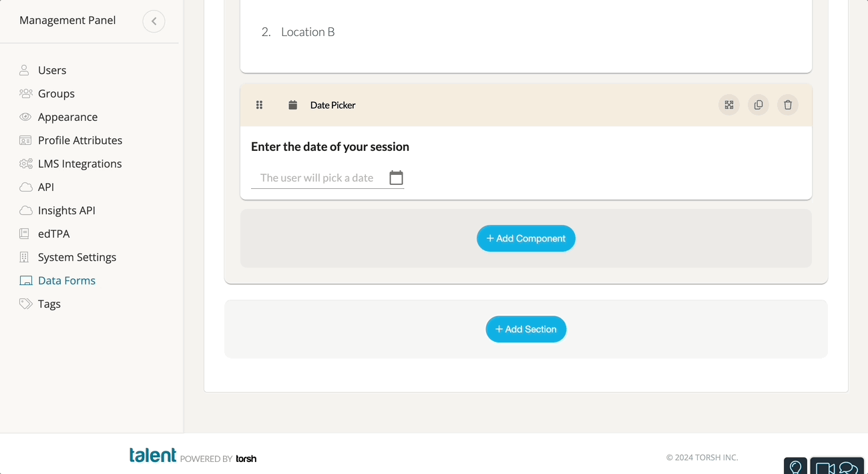Image resolution: width=868 pixels, height=474 pixels.
Task: Open the video camera widget
Action: [x=825, y=468]
